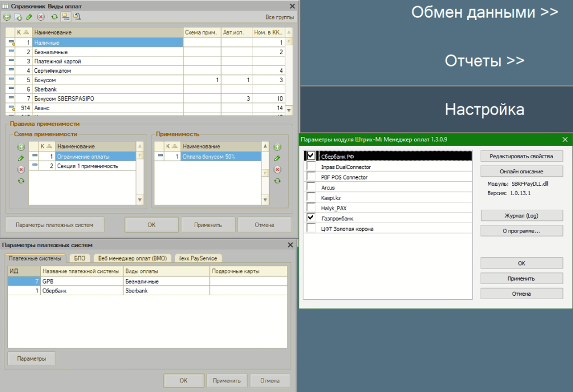Close the Справочник Виды оплат window
This screenshot has width=573, height=392.
pyautogui.click(x=292, y=6)
